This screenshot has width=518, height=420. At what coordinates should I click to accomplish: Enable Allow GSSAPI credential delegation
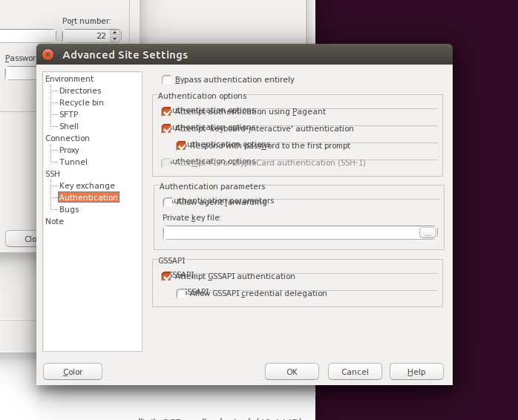tap(182, 294)
